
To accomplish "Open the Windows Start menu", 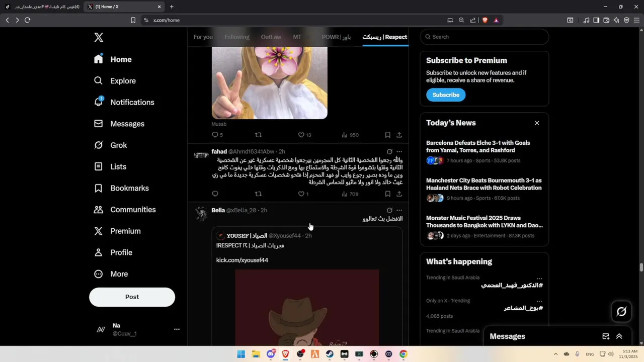I will click(241, 354).
